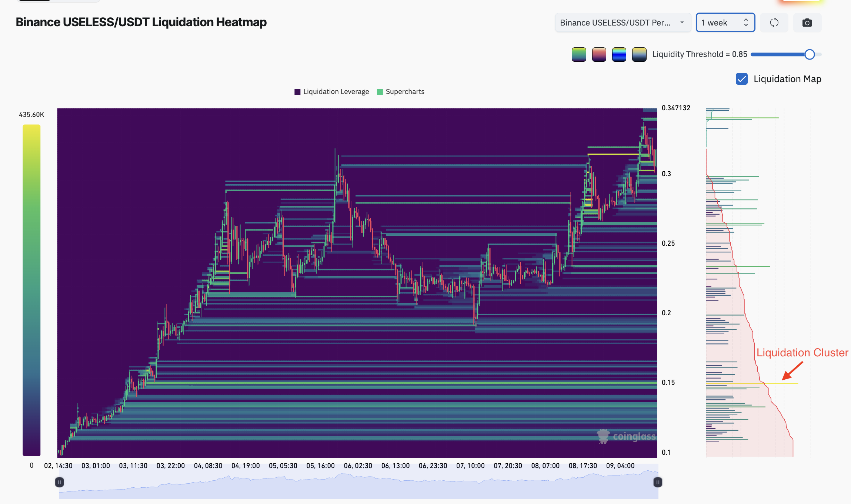Click the heatmap color scale legend bar
Screen dimensions: 851x504
[x=31, y=290]
